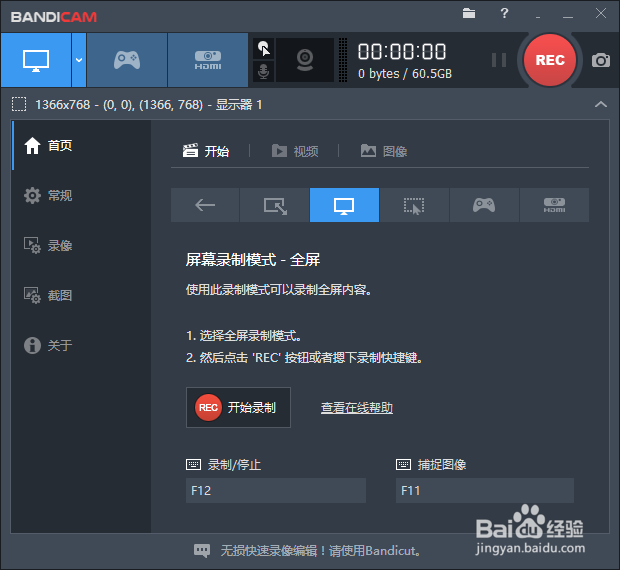Switch to HDMI device recording mode in top bar

tap(208, 60)
